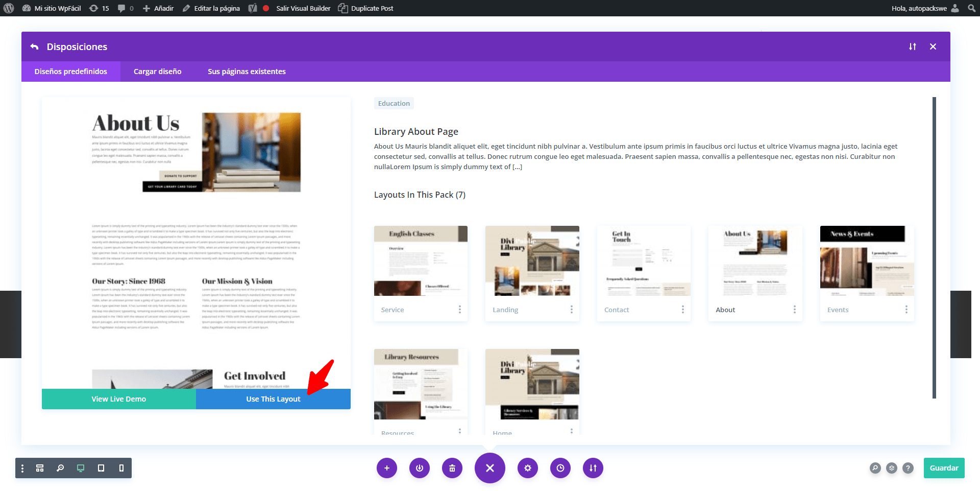Select the Library Resources layout thumbnail
This screenshot has width=980, height=491.
point(421,384)
